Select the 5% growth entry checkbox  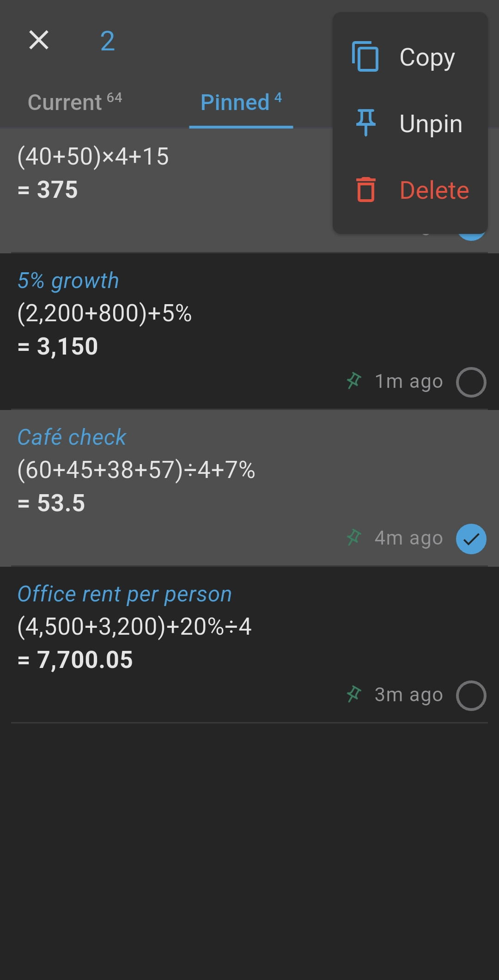coord(471,382)
